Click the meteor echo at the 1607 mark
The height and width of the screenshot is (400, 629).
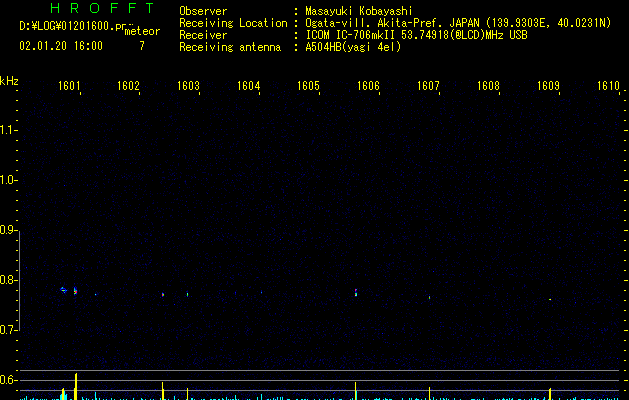point(429,298)
